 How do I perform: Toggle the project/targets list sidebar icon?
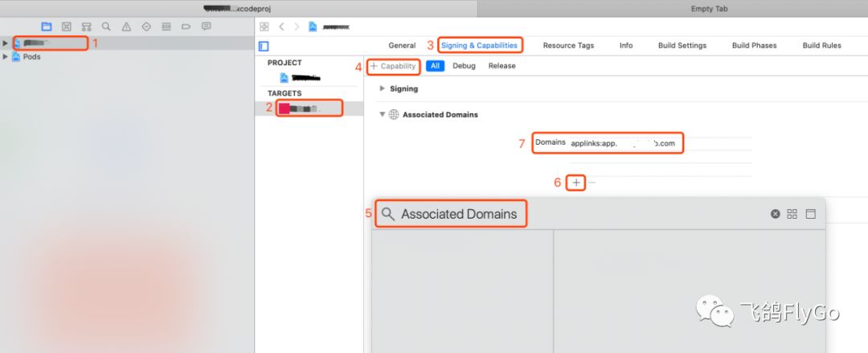click(x=264, y=46)
